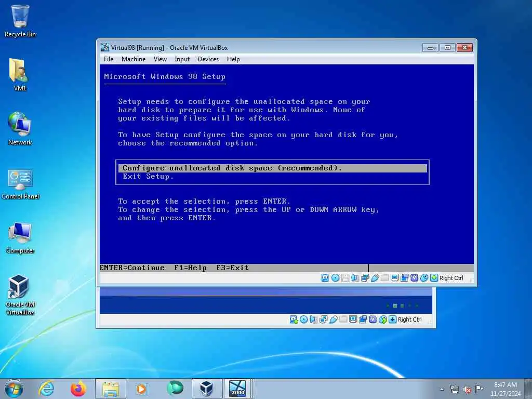Close the Virtual98 VirtualBox window
Screen dimensions: 532x399
point(464,47)
